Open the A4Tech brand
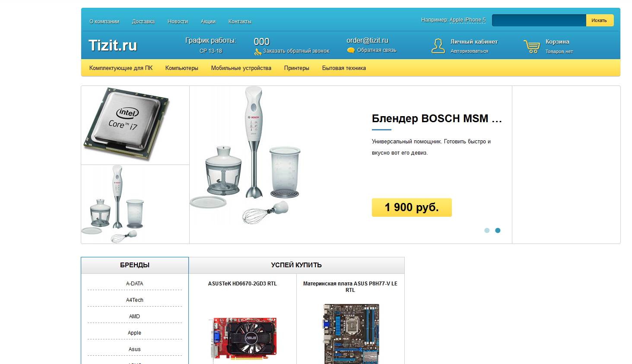Screen dimensions: 632x364 point(135,300)
